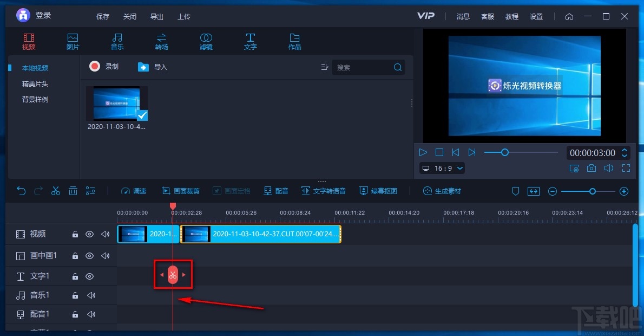Image resolution: width=644 pixels, height=336 pixels.
Task: Play the preview video
Action: 423,153
